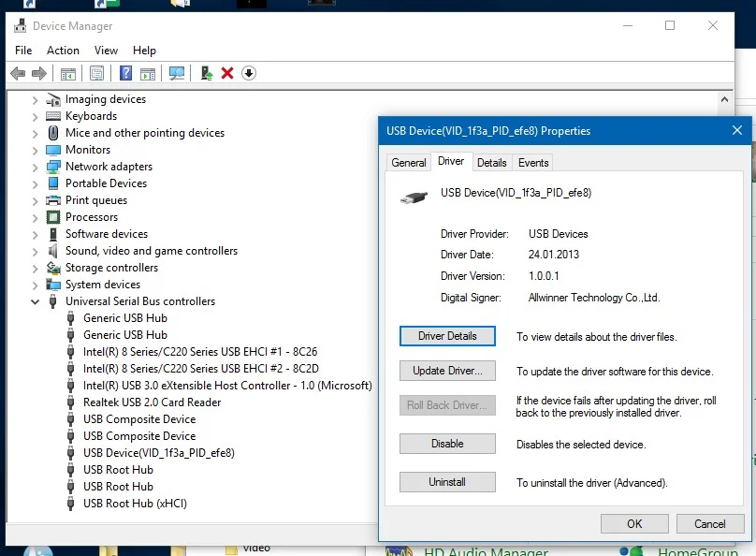
Task: Click the Driver Details button
Action: click(x=447, y=336)
